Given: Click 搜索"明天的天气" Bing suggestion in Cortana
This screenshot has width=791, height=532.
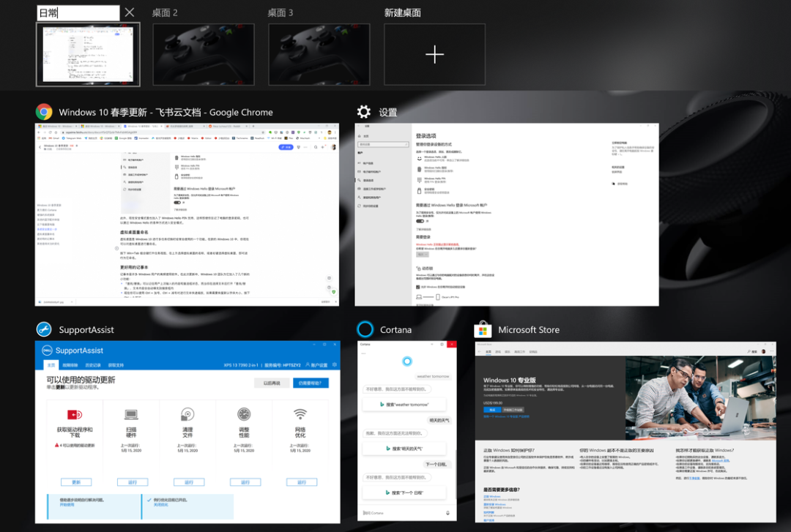Looking at the screenshot, I should (404, 449).
